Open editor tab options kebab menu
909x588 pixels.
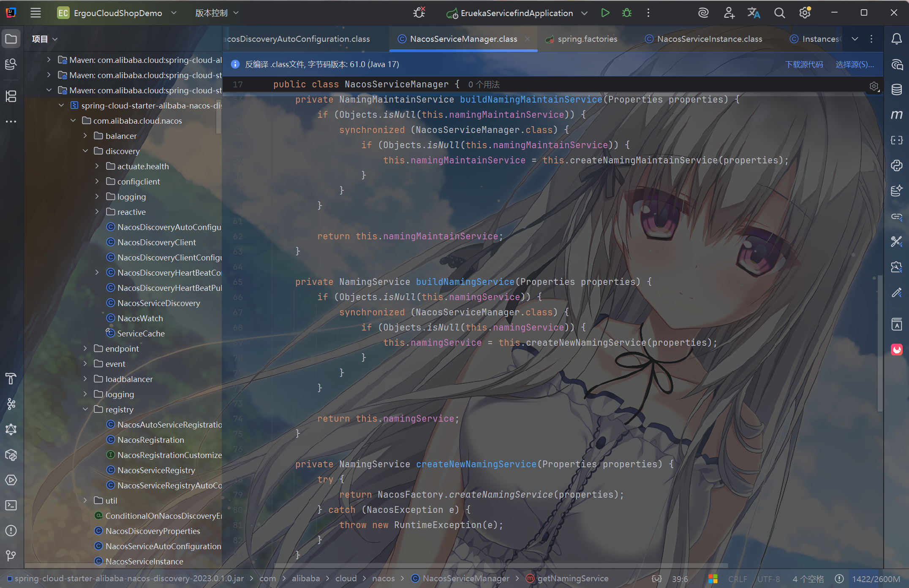coord(871,39)
